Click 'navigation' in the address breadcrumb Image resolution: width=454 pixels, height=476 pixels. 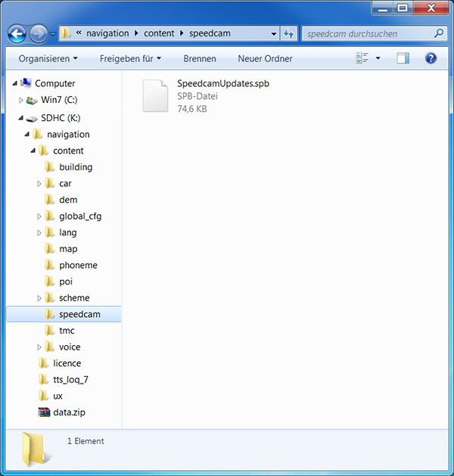point(107,33)
